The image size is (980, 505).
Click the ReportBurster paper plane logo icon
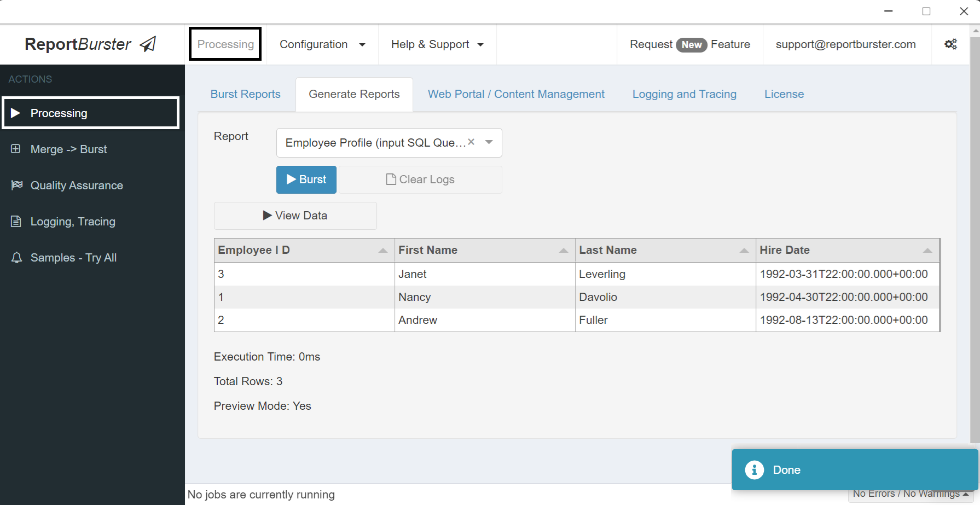tap(148, 43)
